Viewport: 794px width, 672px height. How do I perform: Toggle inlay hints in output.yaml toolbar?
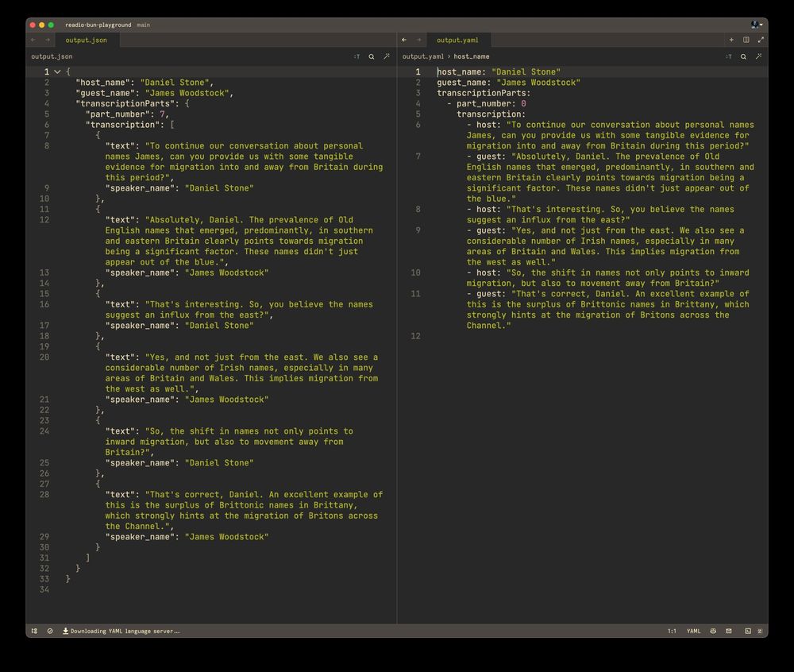(729, 56)
